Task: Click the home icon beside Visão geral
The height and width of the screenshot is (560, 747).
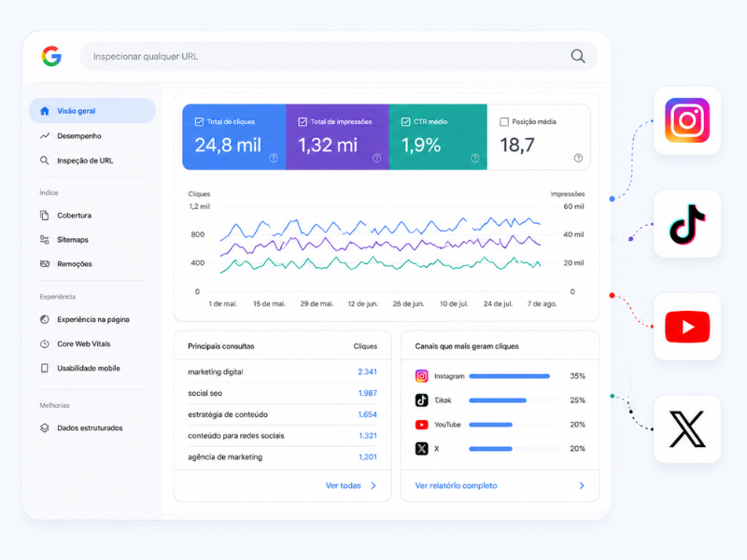Action: click(45, 111)
